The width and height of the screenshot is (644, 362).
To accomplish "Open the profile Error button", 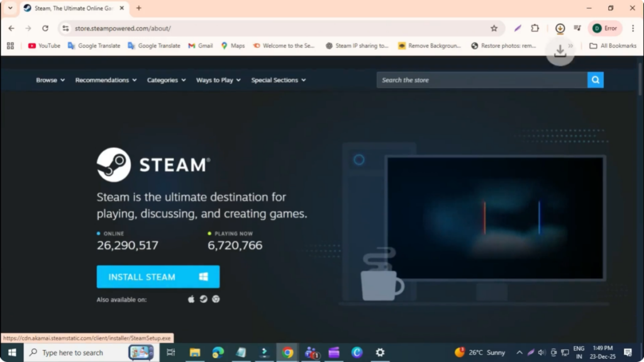I will tap(606, 28).
